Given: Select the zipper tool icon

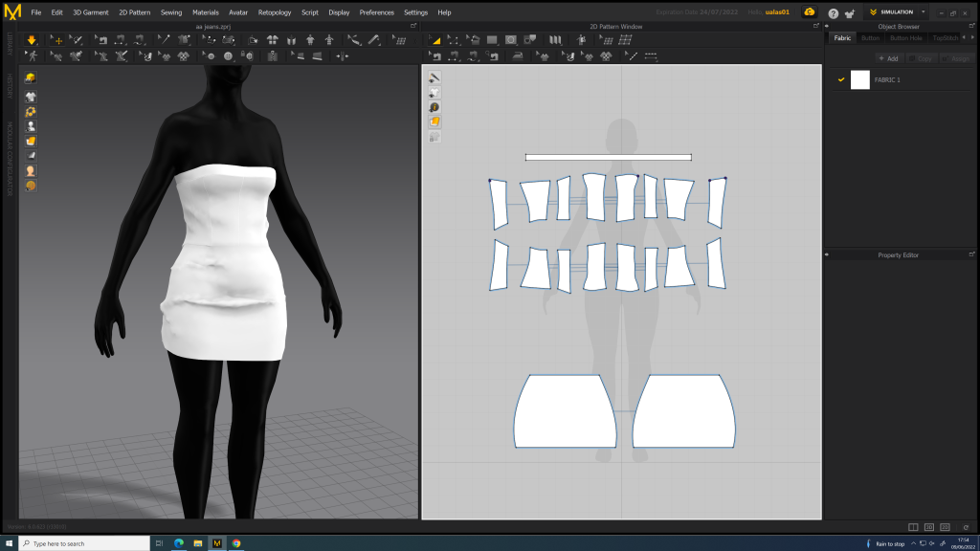Looking at the screenshot, I should pyautogui.click(x=273, y=56).
